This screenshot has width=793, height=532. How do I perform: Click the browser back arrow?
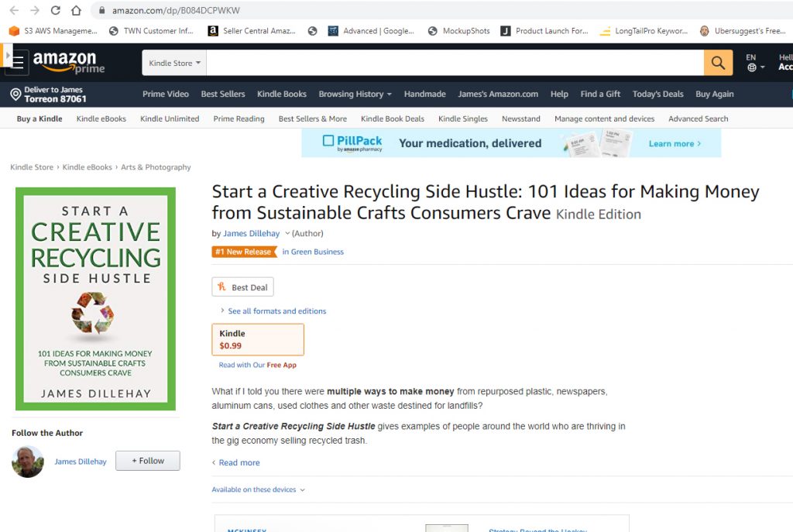14,10
